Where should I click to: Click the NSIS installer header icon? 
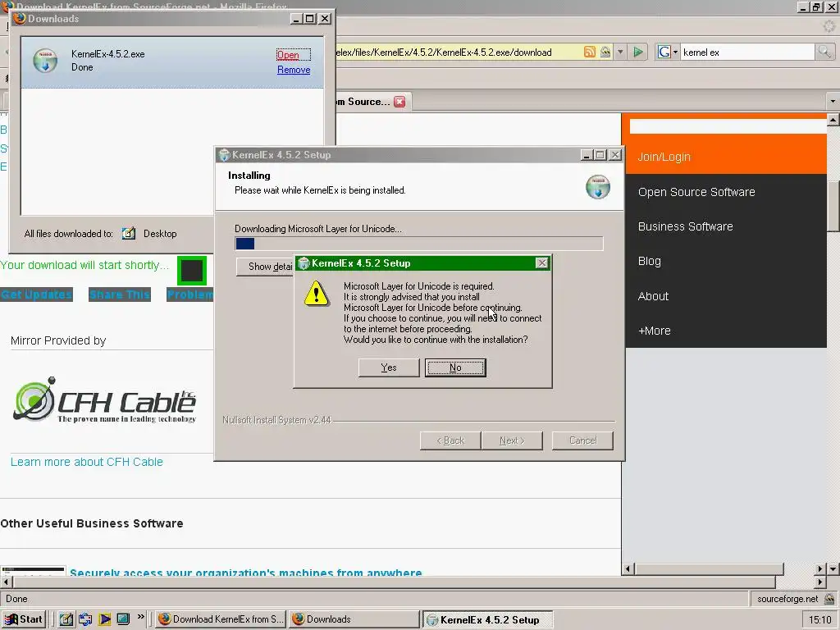(x=597, y=187)
